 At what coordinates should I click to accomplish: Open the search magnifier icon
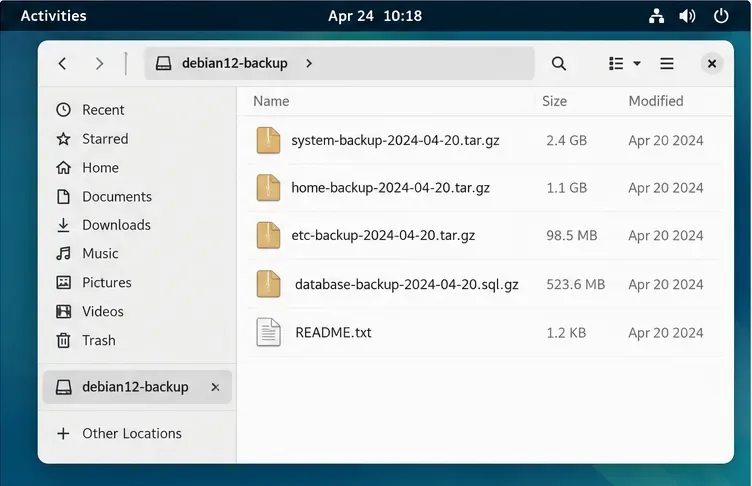[559, 63]
